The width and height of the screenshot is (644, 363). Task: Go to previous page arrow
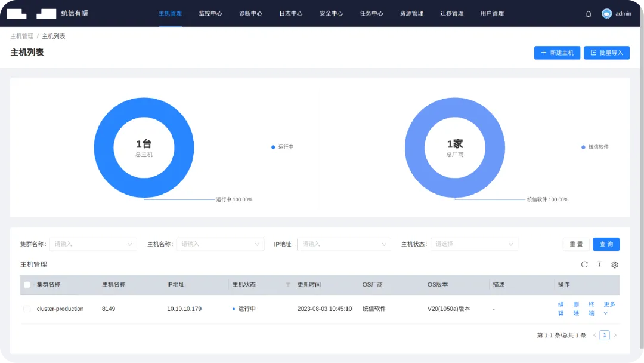click(595, 335)
